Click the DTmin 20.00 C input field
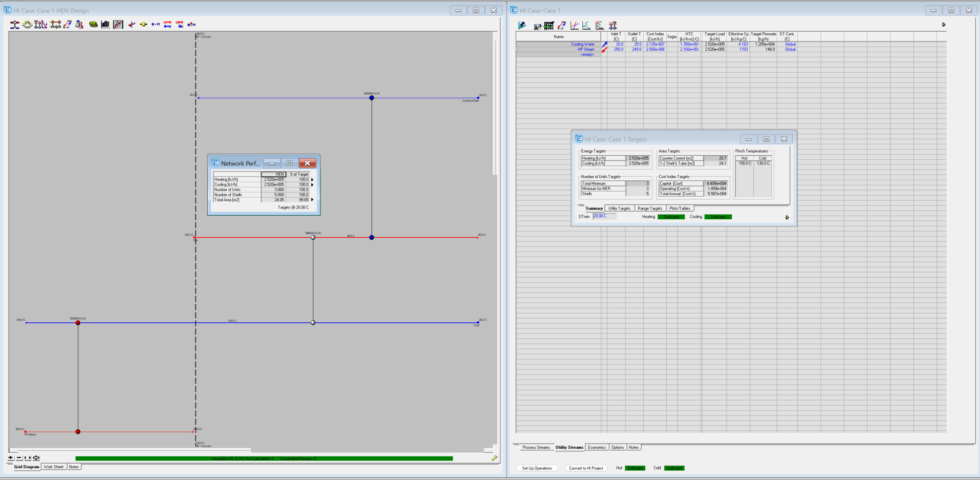 coord(604,217)
